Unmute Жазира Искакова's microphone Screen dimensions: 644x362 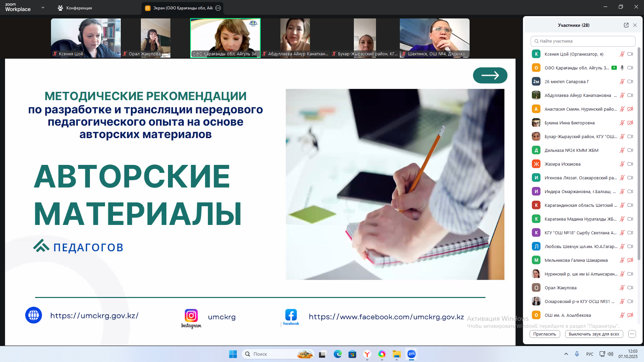point(622,164)
